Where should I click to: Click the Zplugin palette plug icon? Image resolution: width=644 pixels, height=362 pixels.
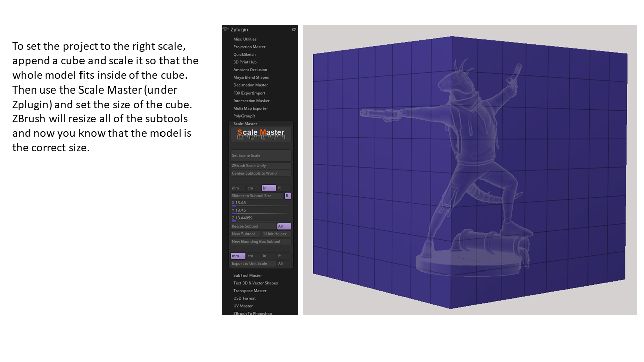point(225,29)
